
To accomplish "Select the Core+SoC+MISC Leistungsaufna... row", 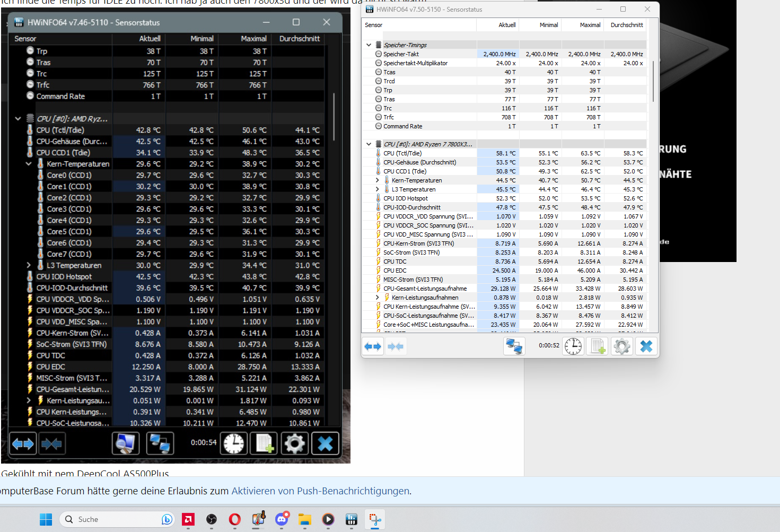I will tap(505, 325).
